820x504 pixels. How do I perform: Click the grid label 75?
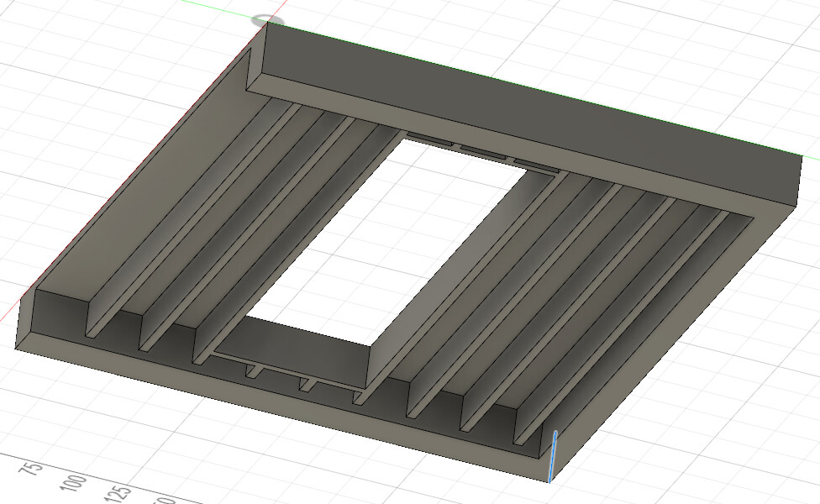tap(31, 467)
